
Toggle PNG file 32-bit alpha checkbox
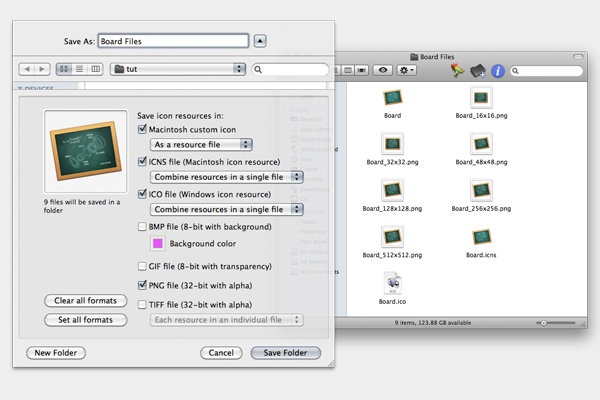(x=142, y=285)
